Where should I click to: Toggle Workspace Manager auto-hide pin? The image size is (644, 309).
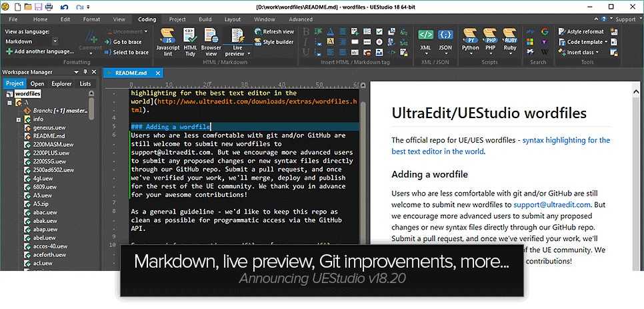coord(85,72)
